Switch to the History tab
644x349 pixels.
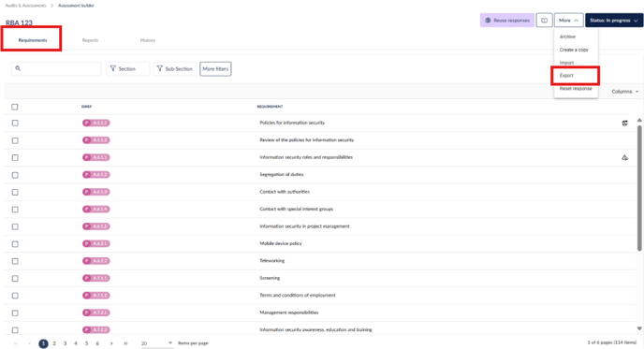(x=148, y=40)
